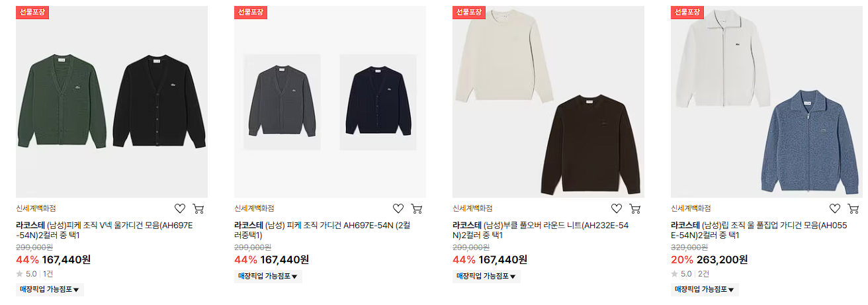
Task: Add rib zip-up cardigan AH055E to cart
Action: pos(853,208)
